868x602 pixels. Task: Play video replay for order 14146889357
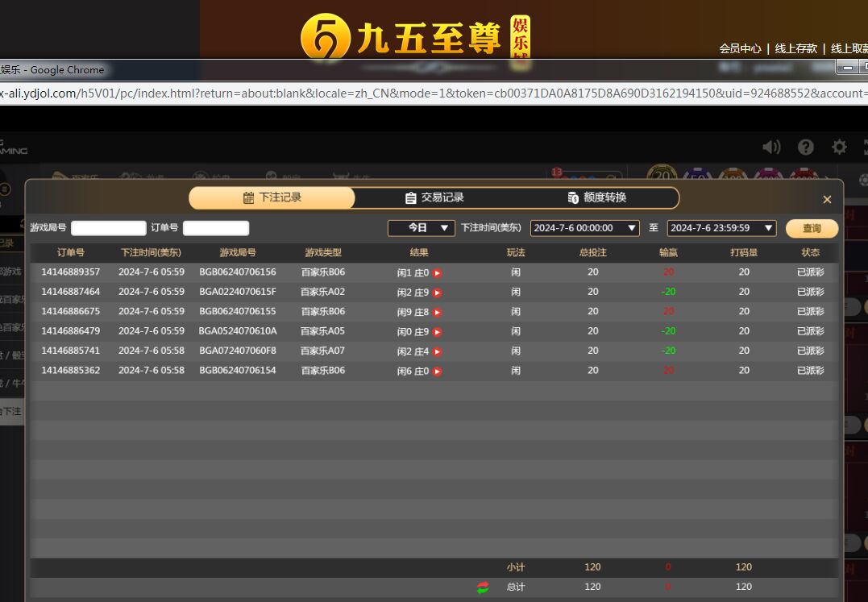pyautogui.click(x=437, y=273)
